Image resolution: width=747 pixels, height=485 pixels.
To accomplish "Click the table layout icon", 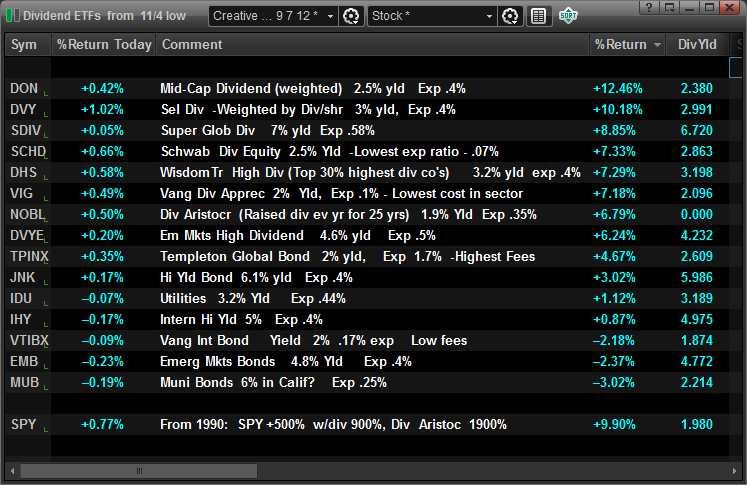I will click(x=538, y=16).
